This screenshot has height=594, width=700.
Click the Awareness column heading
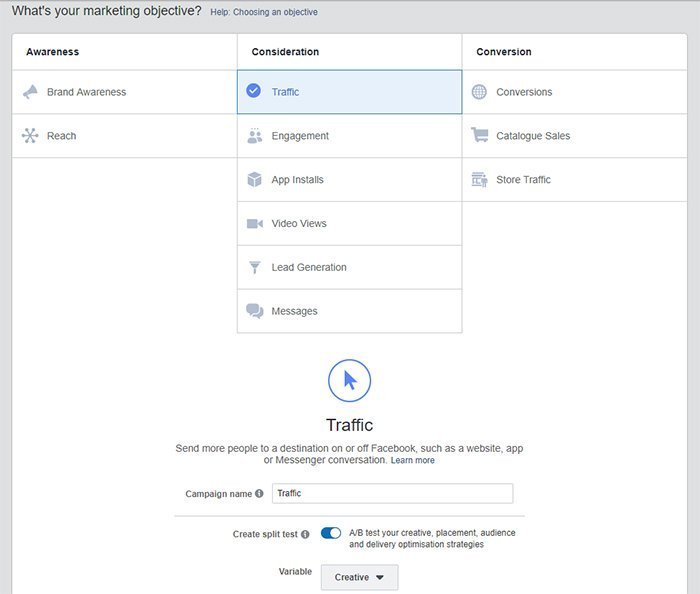pos(53,52)
